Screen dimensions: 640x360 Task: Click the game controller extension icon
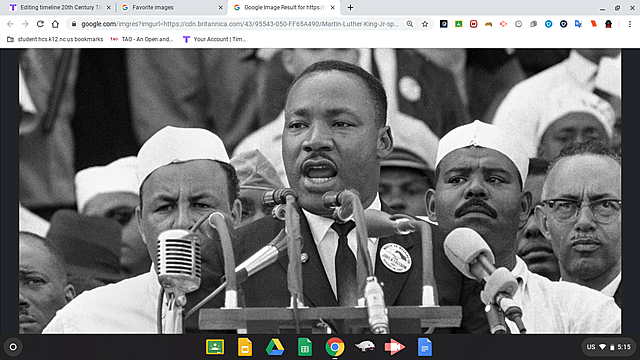coord(489,24)
